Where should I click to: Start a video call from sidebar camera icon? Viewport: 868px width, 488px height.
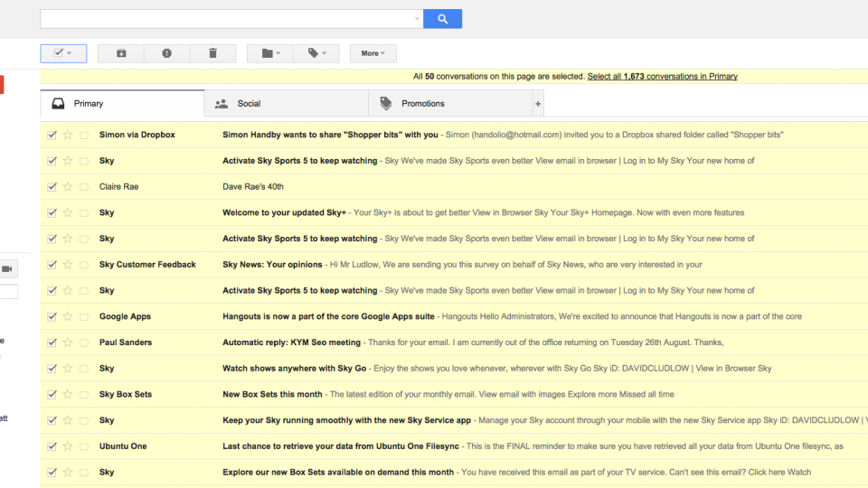coord(7,269)
